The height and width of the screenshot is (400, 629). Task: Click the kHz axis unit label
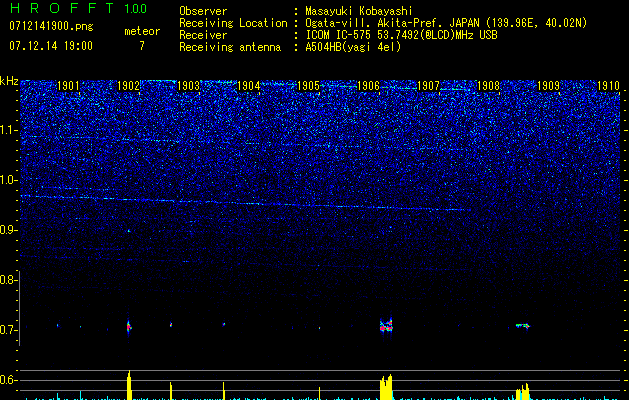point(9,81)
